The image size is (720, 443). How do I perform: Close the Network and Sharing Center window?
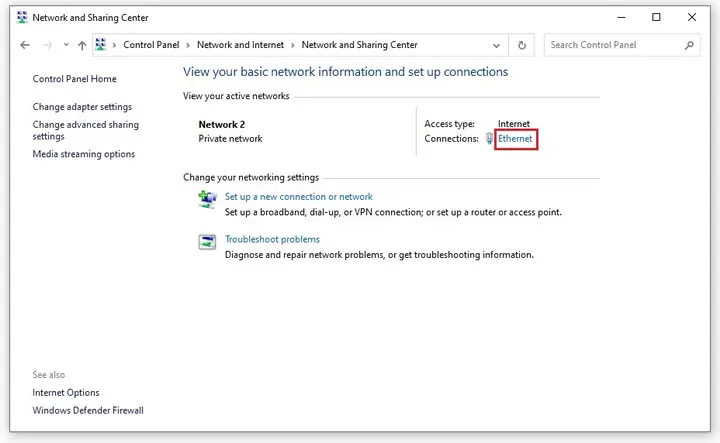(692, 17)
